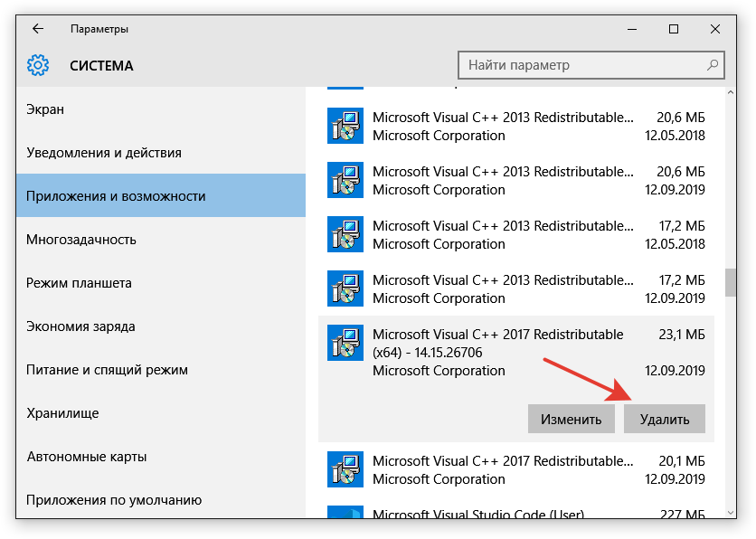Click the Удалить button for Visual C++ 2017
This screenshot has width=756, height=539.
665,419
